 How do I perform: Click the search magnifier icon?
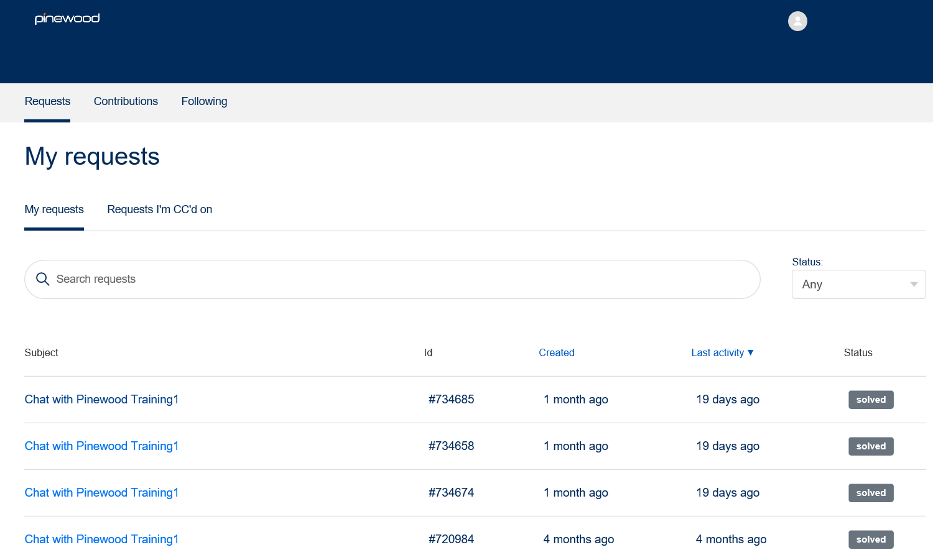click(x=42, y=279)
